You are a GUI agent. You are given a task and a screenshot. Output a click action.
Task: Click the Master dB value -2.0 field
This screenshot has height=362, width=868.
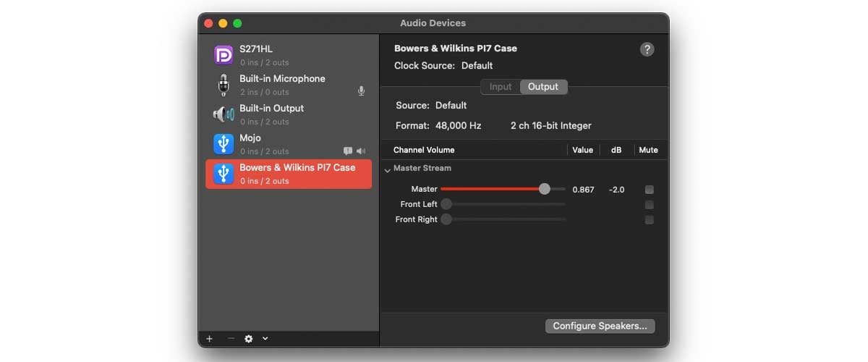(x=616, y=190)
